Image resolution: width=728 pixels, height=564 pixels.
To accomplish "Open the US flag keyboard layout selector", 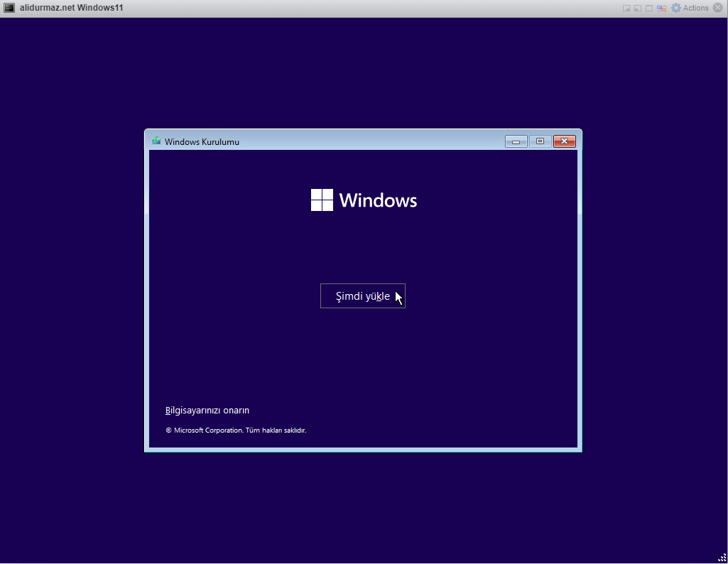I will 661,9.
